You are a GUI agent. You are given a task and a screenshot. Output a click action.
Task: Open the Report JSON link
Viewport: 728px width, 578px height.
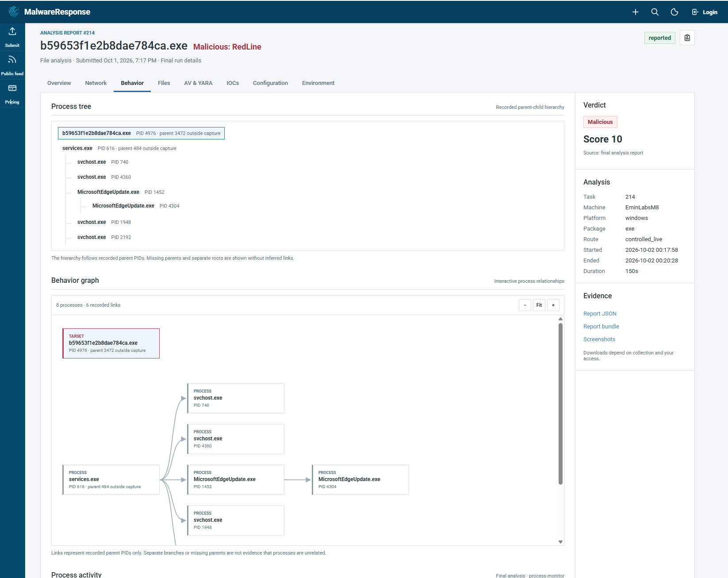pos(600,314)
